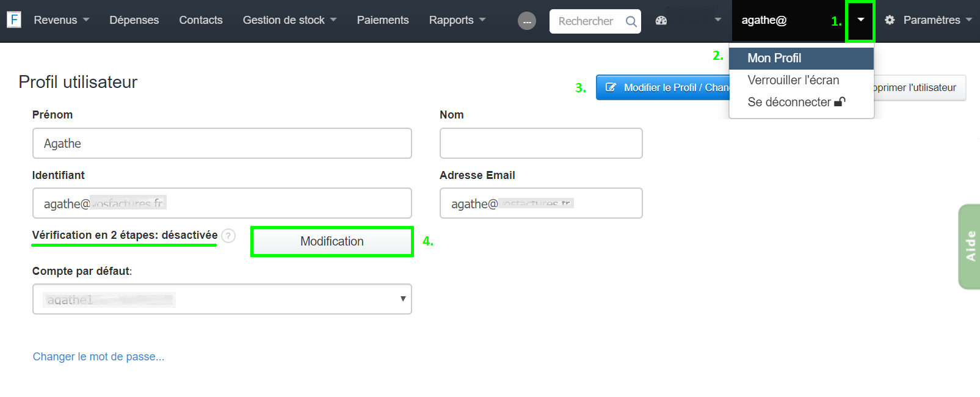Click the Adresse Email input field
The width and height of the screenshot is (980, 397).
(541, 203)
